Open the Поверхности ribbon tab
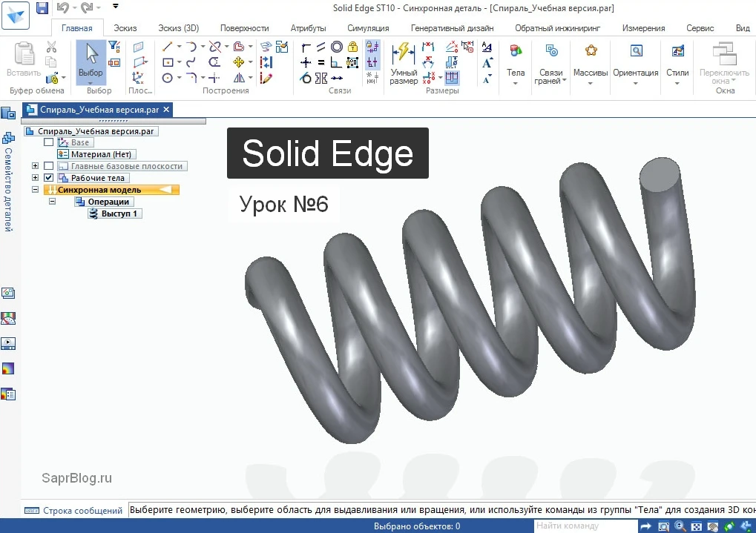Screen dimensions: 756x533 [x=244, y=28]
